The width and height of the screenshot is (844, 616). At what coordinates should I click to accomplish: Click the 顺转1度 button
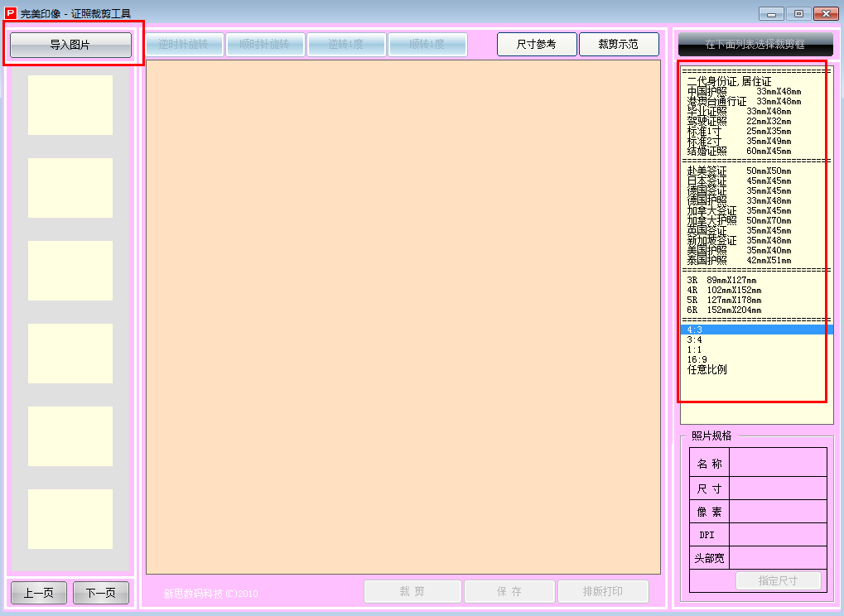pyautogui.click(x=427, y=44)
